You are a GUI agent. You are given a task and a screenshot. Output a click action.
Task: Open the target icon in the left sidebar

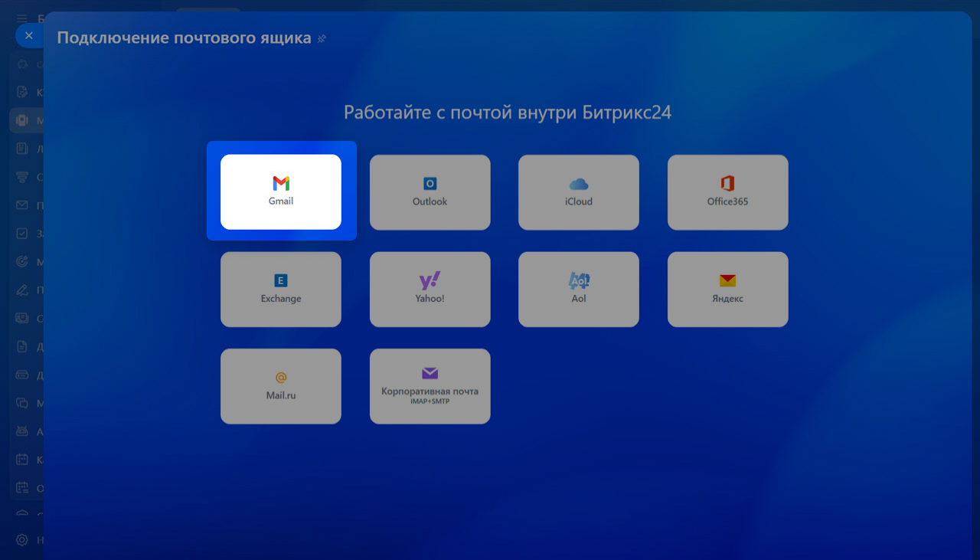22,262
